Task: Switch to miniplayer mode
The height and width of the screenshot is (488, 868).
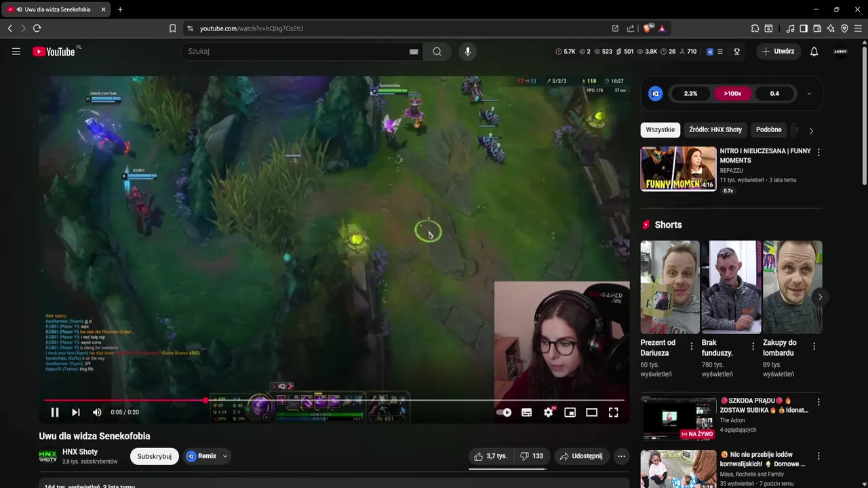Action: (x=570, y=412)
